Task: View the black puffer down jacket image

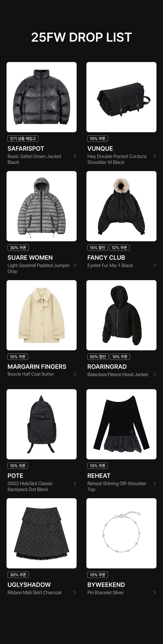Action: [x=41, y=97]
